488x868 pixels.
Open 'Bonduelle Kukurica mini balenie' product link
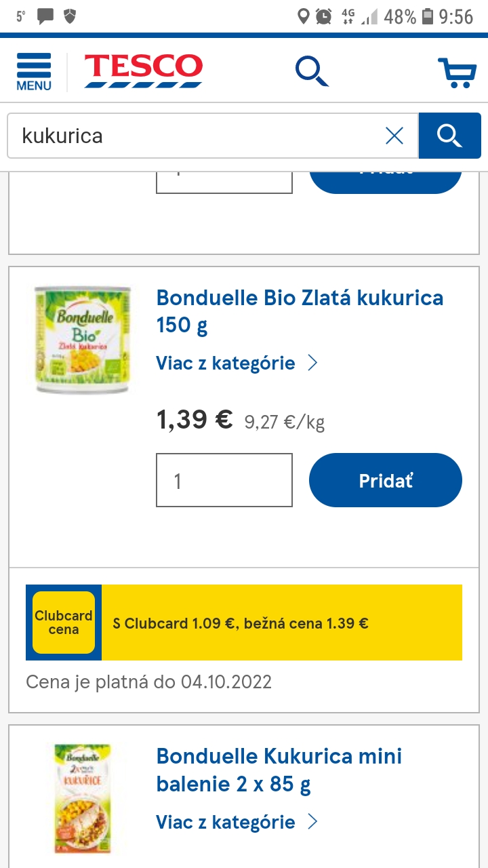click(279, 770)
